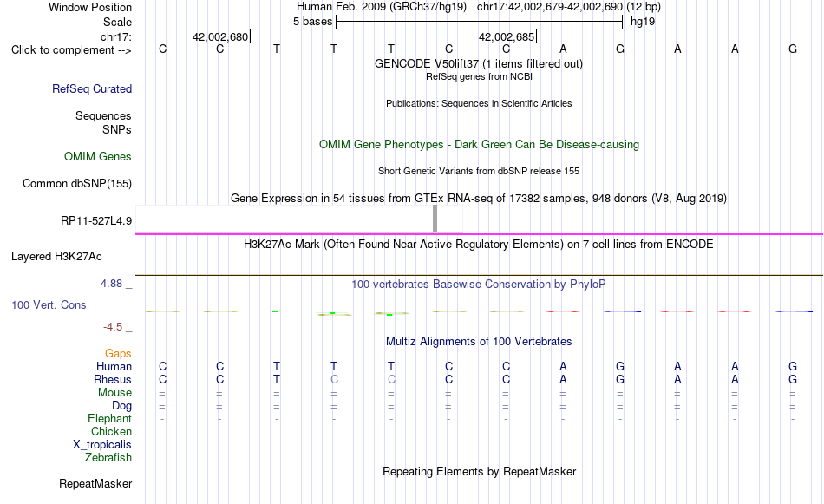Click the 42,002,680 ruler position

point(220,36)
